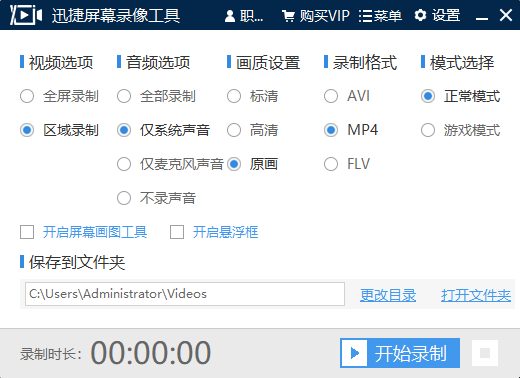
Task: Click the 视频选项 section heading
Action: pos(61,63)
